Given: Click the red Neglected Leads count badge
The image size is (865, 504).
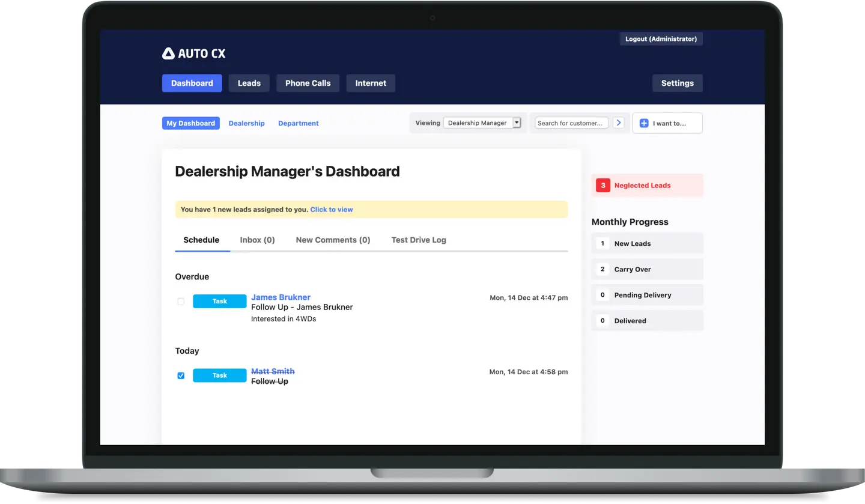Looking at the screenshot, I should pos(602,186).
